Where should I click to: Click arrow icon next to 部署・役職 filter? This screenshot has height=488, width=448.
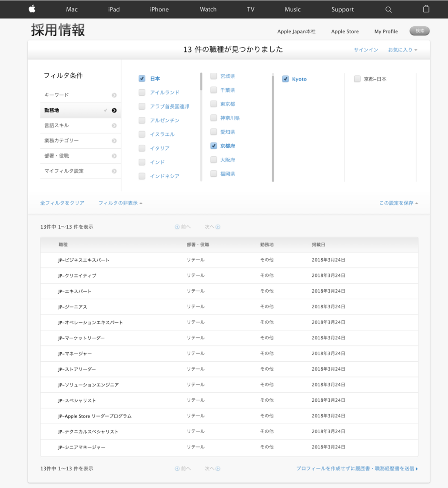114,156
